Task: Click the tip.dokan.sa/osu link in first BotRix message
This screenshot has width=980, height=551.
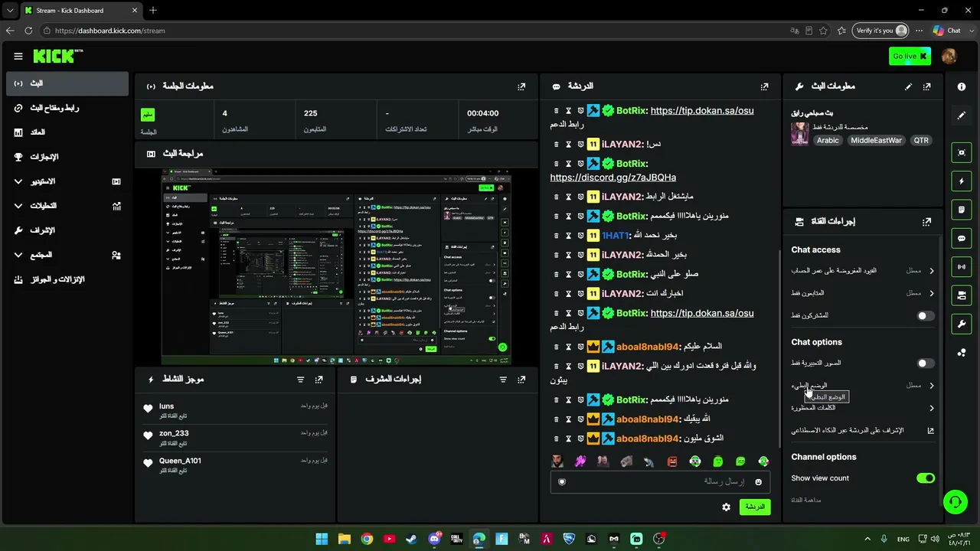Action: (702, 111)
